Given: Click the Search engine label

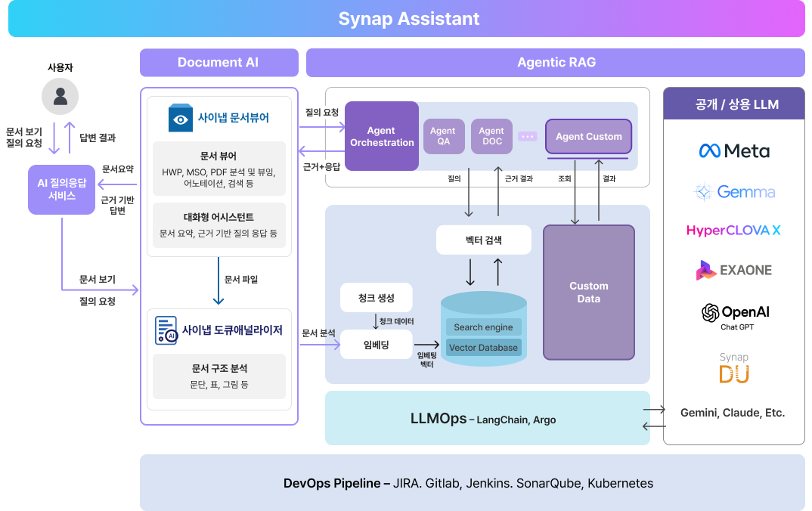Looking at the screenshot, I should click(x=483, y=327).
